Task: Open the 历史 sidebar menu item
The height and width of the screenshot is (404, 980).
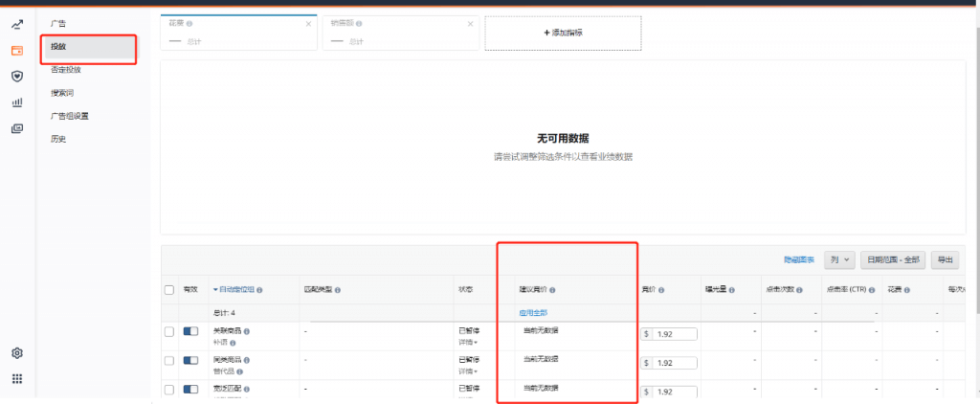Action: pyautogui.click(x=58, y=140)
